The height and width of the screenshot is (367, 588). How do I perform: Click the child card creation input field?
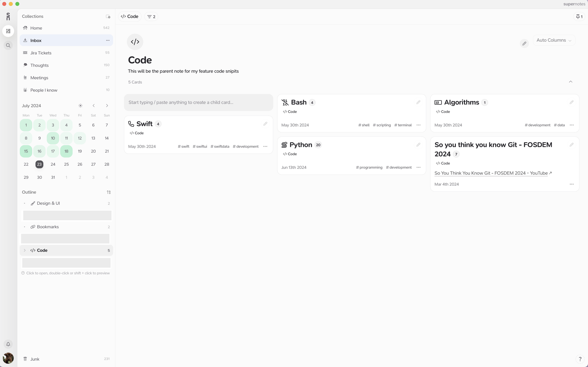(199, 102)
